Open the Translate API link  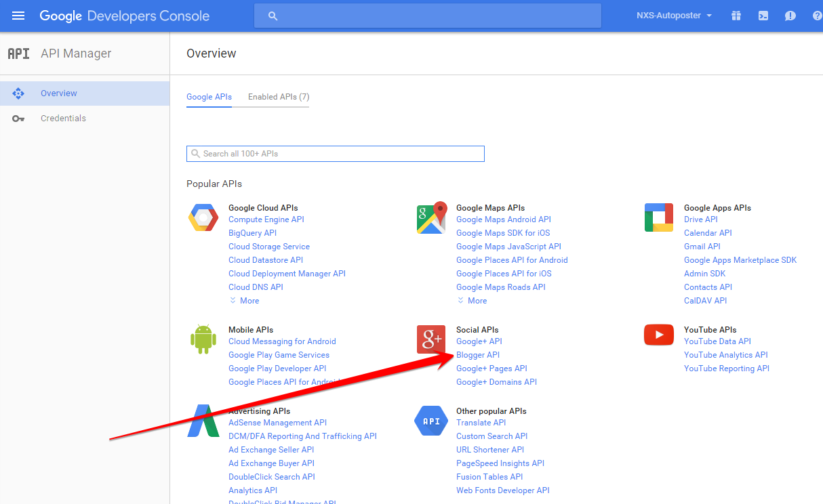pyautogui.click(x=481, y=423)
